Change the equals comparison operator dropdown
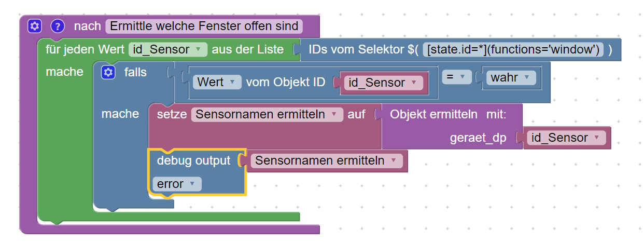Screen dimensions: 644x243 (456, 77)
